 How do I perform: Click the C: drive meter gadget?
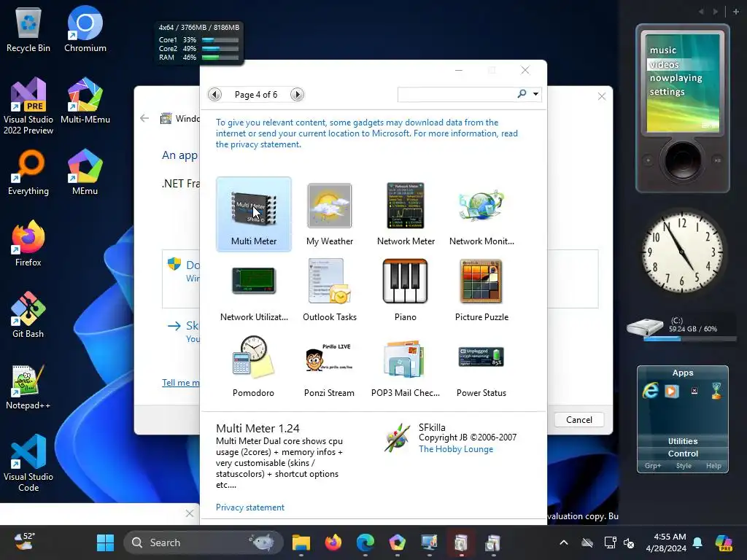tap(681, 329)
